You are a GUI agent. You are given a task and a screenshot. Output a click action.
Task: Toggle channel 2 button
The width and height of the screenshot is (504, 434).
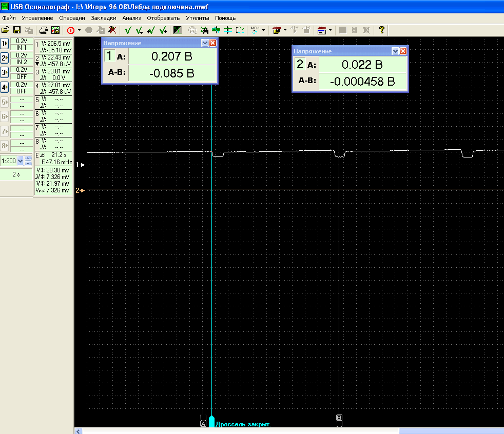(x=5, y=58)
